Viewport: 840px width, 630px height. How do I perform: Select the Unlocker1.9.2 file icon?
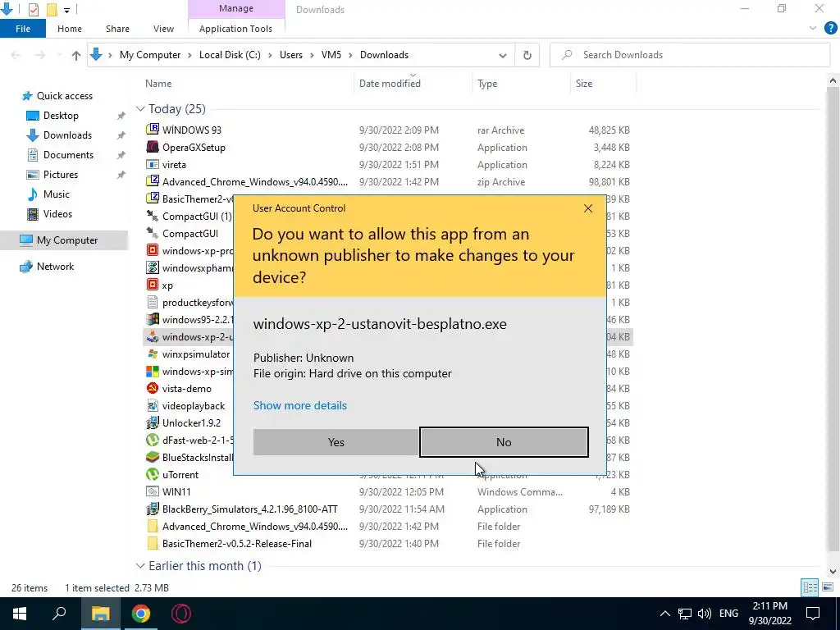click(x=153, y=422)
